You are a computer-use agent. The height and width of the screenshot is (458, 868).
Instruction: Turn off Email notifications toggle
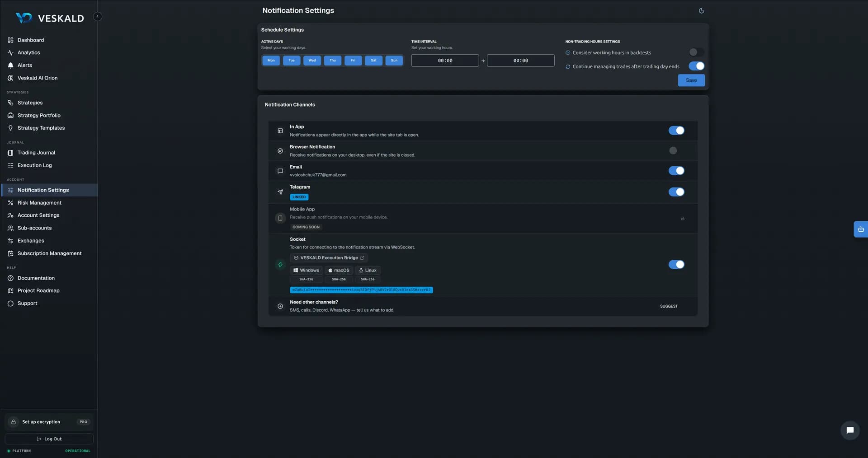[676, 171]
